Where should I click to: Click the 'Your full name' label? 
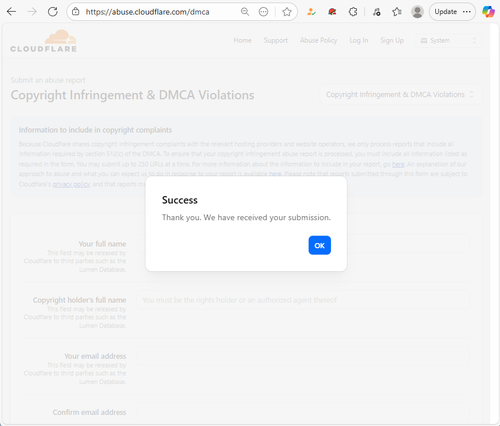click(x=102, y=244)
